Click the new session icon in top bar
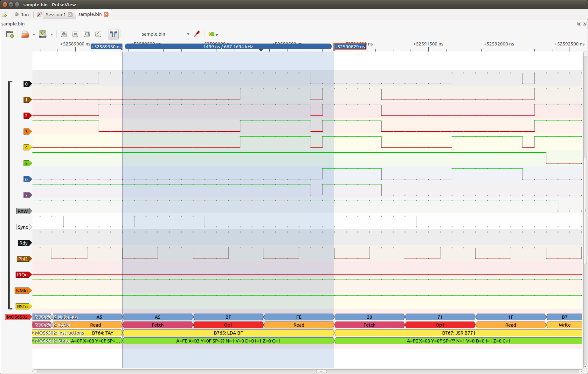588x374 pixels. coord(4,15)
